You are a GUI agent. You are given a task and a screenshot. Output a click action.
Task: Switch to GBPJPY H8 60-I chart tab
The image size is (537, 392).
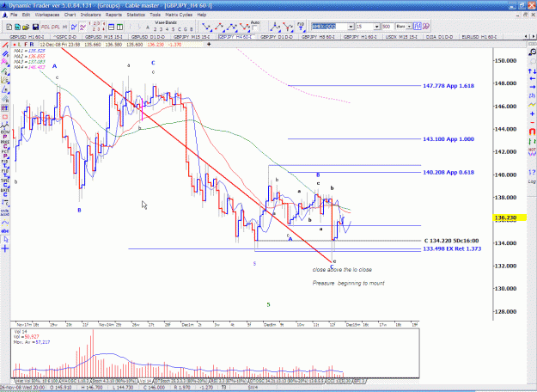pos(318,37)
